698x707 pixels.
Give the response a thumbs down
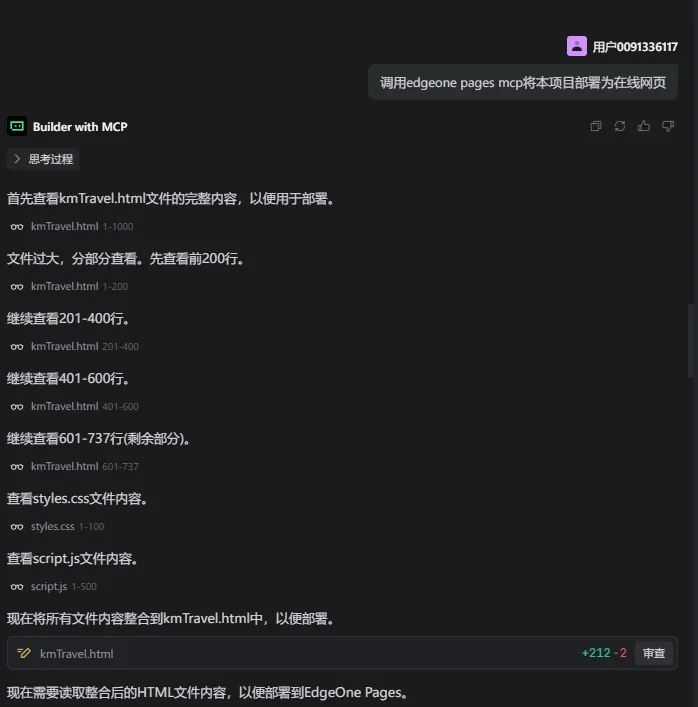coord(668,126)
